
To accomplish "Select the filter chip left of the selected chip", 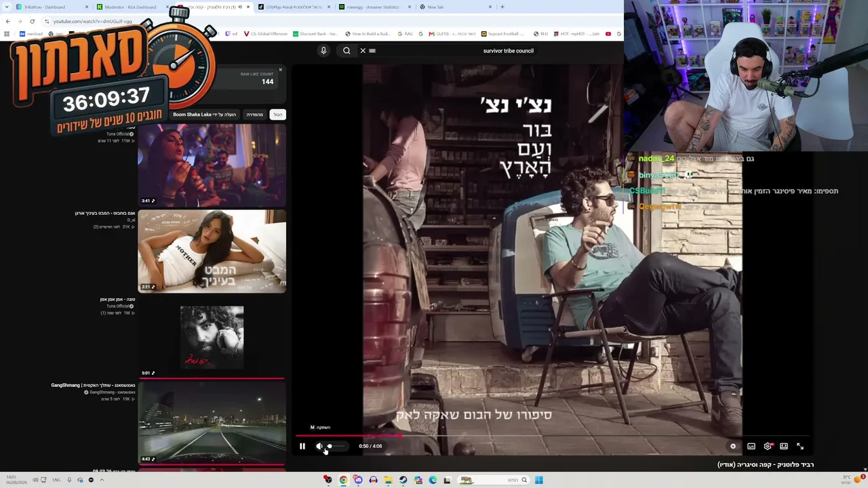I will tap(255, 115).
